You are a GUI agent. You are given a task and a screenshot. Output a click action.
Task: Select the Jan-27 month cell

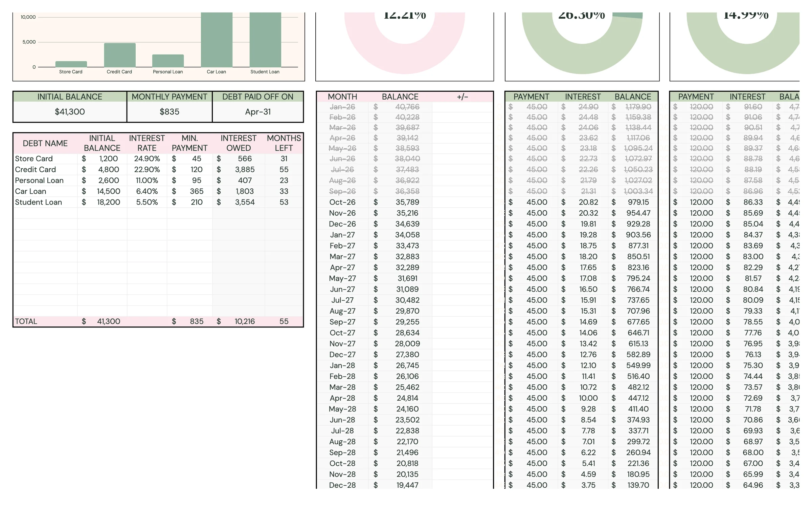click(x=342, y=235)
